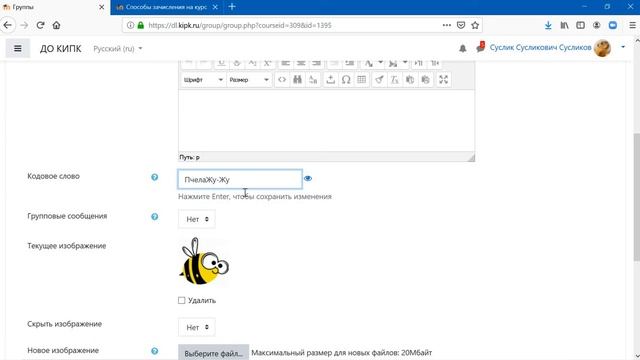Click the blue Zoom extension icon
Screen dimensions: 640x360
(613, 25)
